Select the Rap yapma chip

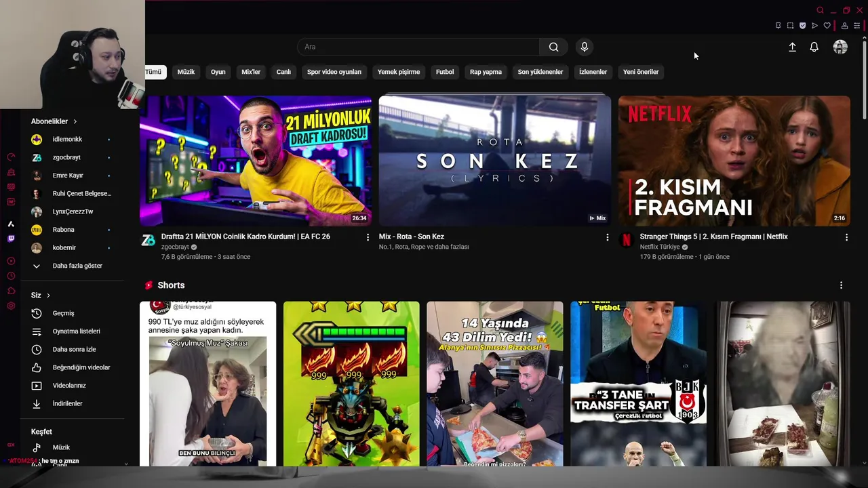click(486, 72)
